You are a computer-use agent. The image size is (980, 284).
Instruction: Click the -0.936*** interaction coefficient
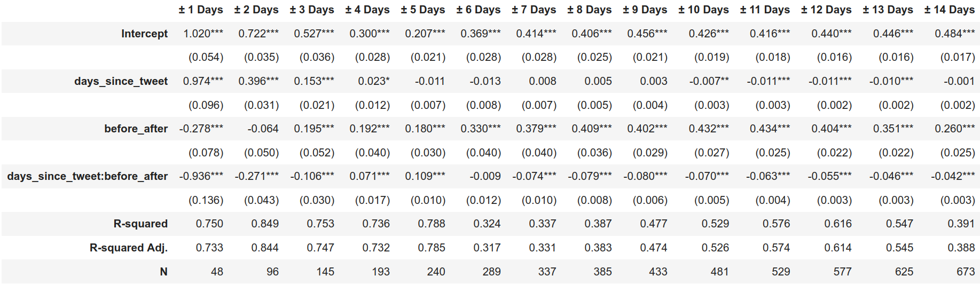201,176
